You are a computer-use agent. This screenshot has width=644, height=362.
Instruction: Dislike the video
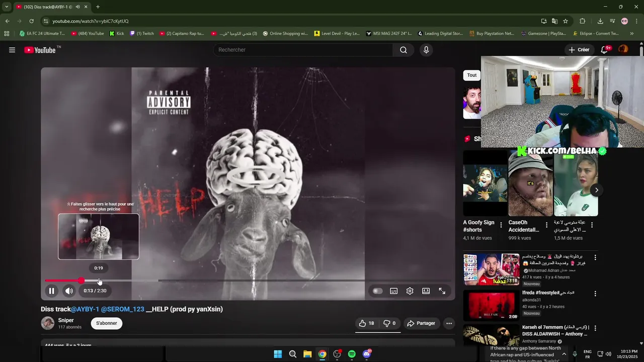point(389,323)
